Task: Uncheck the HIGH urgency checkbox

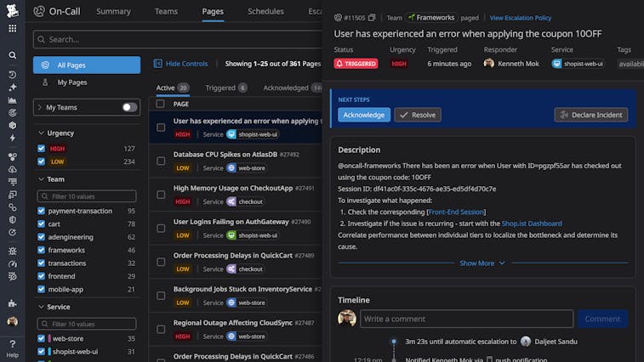Action: click(41, 149)
